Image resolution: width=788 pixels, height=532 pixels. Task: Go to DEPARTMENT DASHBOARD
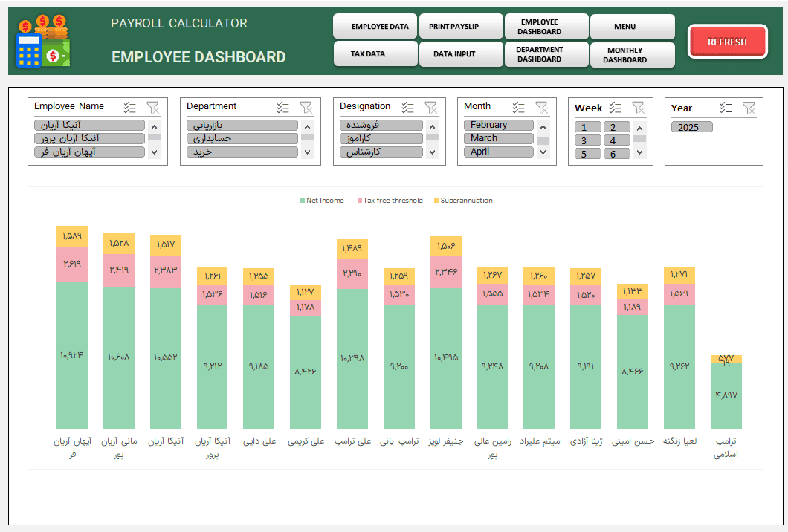tap(546, 53)
